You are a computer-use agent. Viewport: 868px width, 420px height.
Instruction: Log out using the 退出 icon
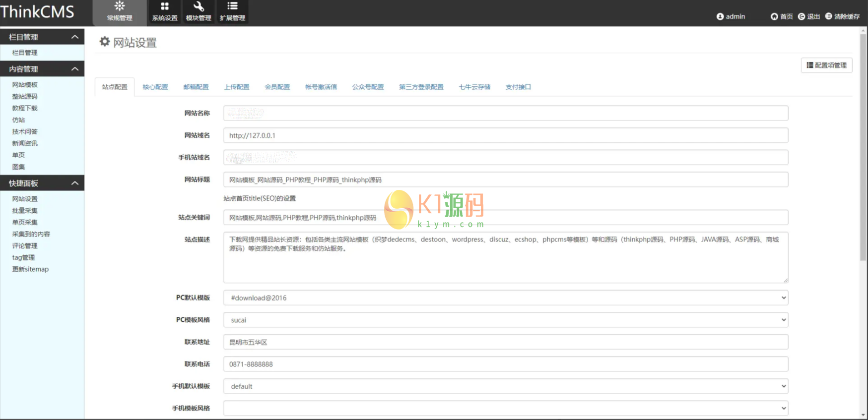[801, 16]
